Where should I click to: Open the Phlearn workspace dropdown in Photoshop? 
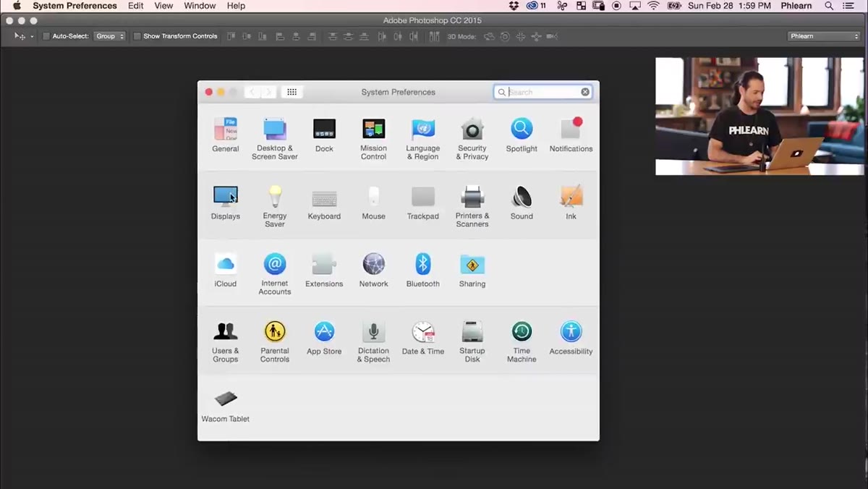coord(823,36)
